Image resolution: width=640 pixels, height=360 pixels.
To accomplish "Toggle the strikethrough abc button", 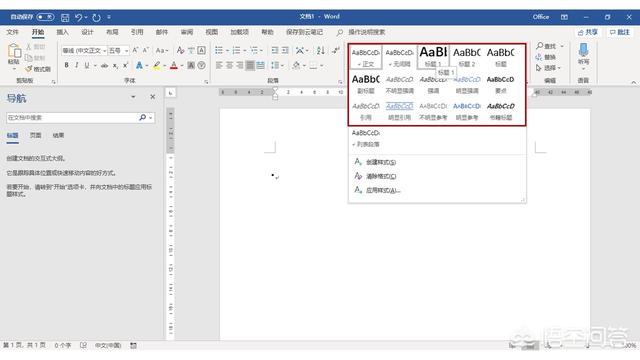I will (104, 65).
